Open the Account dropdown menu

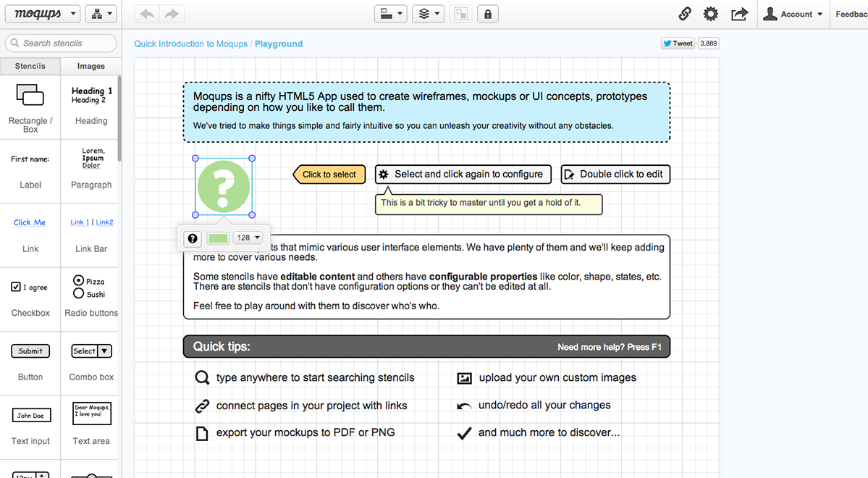click(x=792, y=14)
